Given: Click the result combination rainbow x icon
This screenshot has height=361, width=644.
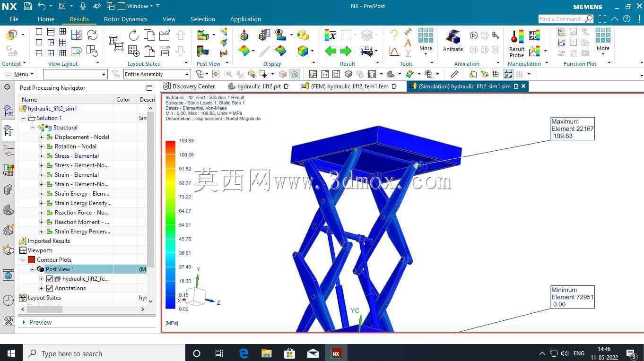Looking at the screenshot, I should (331, 35).
